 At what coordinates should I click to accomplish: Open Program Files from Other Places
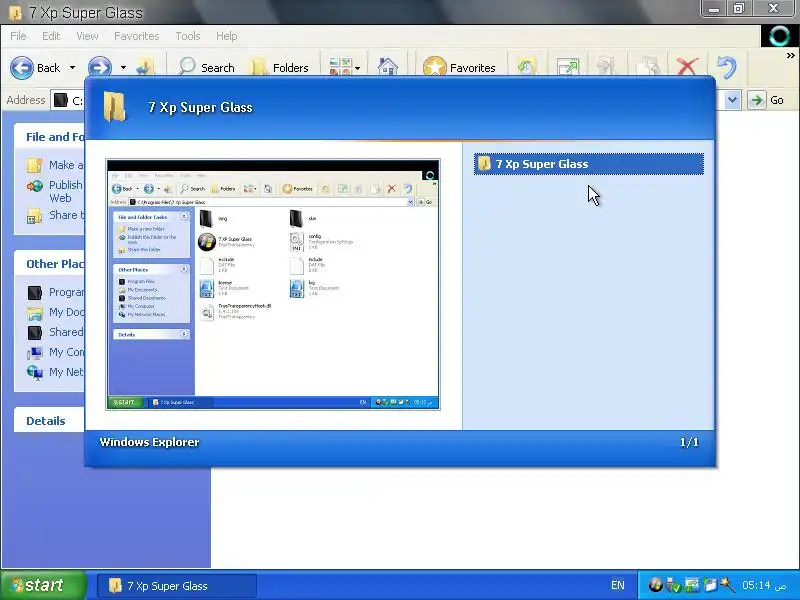(x=55, y=292)
